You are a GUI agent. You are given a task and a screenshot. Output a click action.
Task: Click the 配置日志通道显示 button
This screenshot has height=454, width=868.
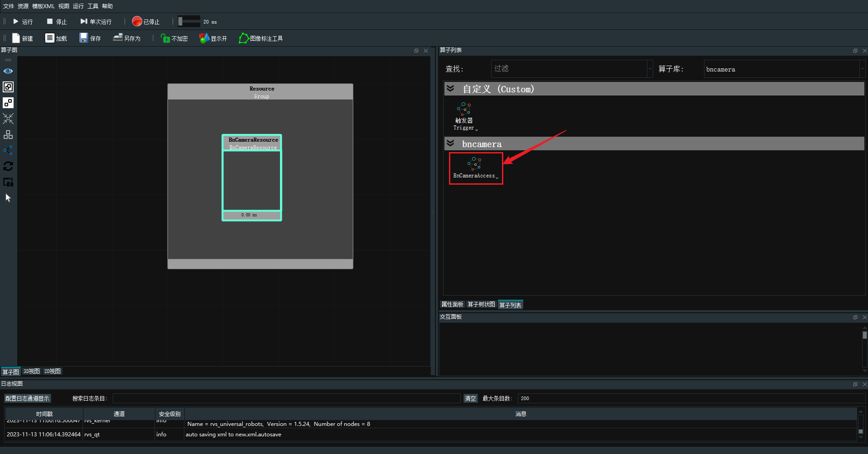tap(27, 398)
